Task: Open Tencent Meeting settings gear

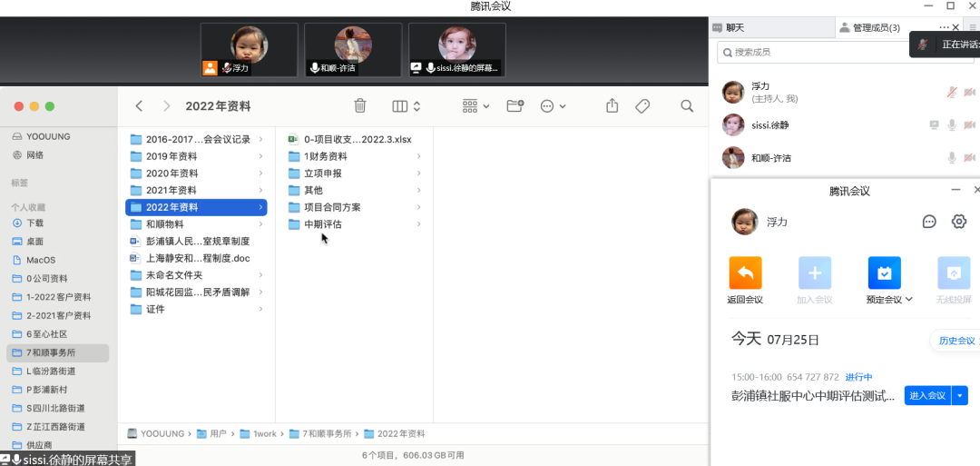Action: coord(958,222)
